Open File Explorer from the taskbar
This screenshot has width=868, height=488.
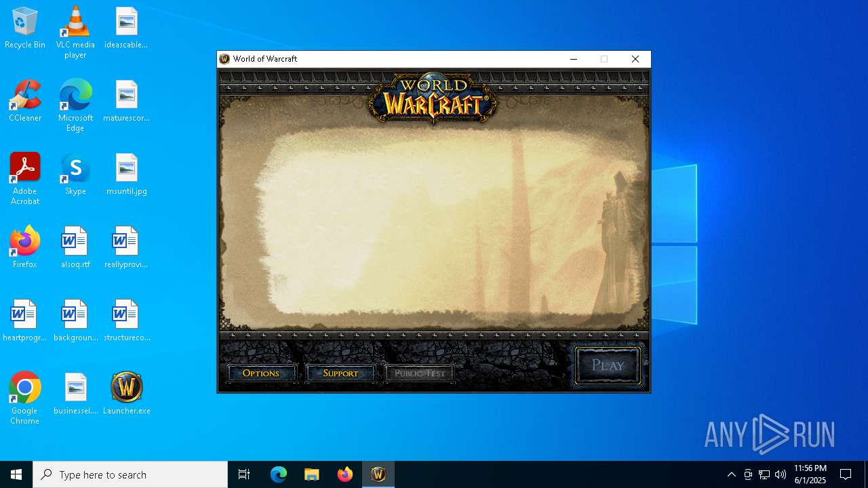coord(312,474)
